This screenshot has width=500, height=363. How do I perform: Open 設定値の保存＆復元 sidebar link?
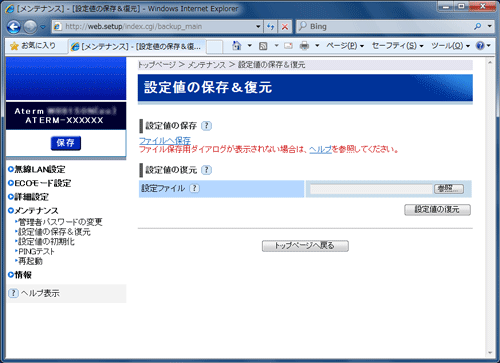(x=53, y=232)
